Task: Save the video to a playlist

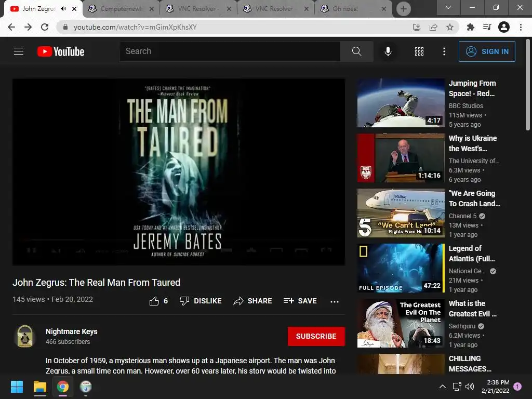Action: click(x=300, y=301)
